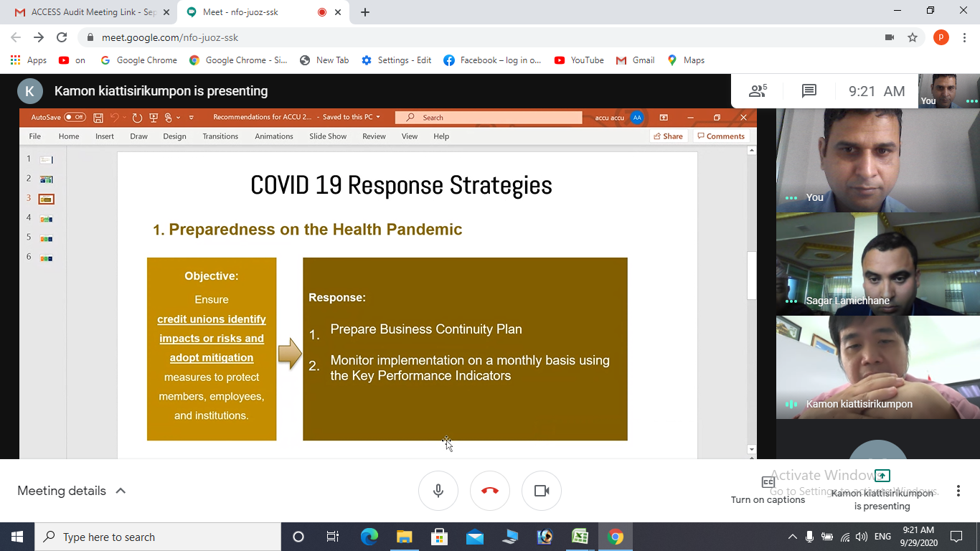Open Meet more options three-dot menu
The width and height of the screenshot is (980, 551).
point(958,491)
